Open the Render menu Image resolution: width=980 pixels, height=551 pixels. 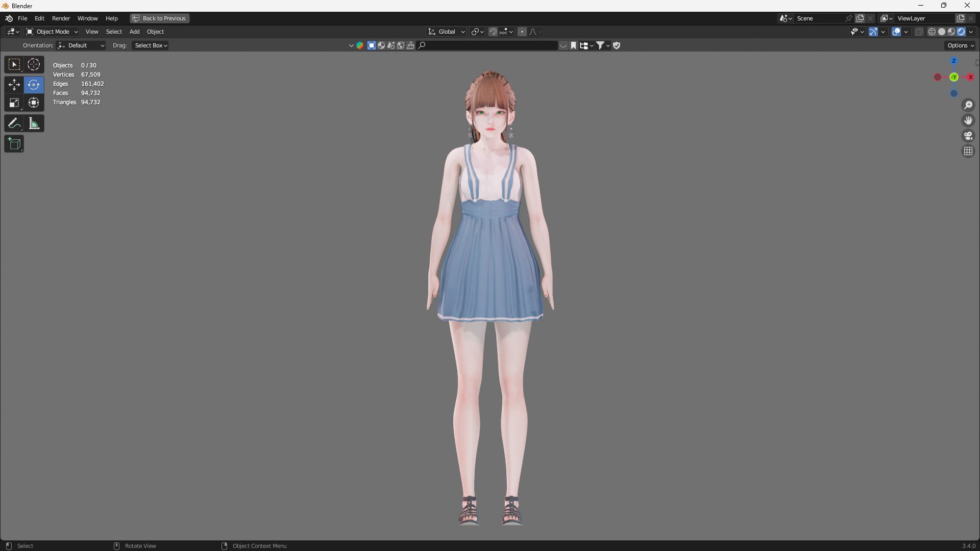click(61, 18)
